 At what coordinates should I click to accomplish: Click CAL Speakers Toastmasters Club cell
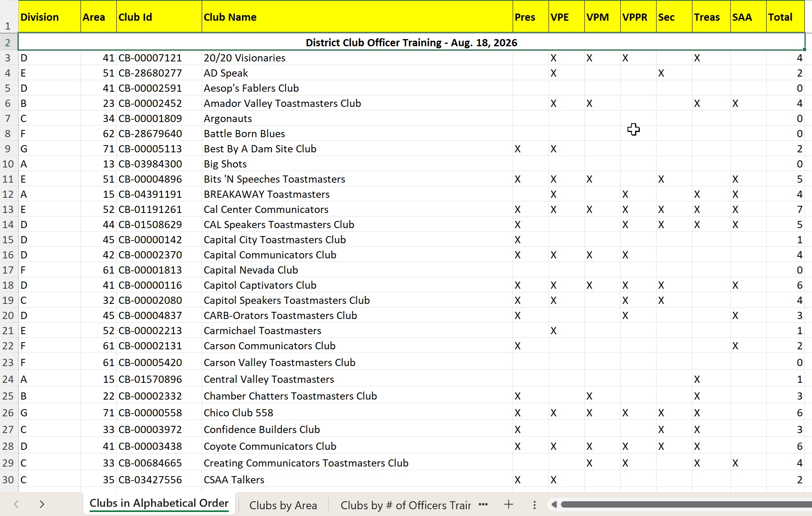pos(357,225)
